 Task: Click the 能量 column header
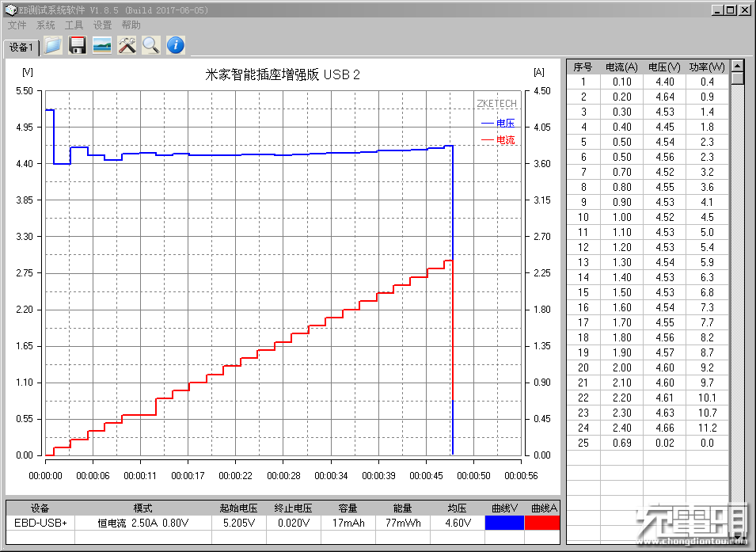tap(403, 508)
